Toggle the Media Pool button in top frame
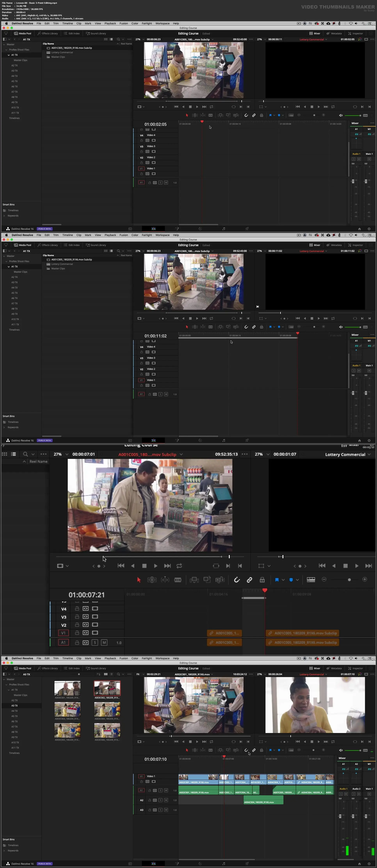Screen dimensions: 377x868 pos(23,33)
